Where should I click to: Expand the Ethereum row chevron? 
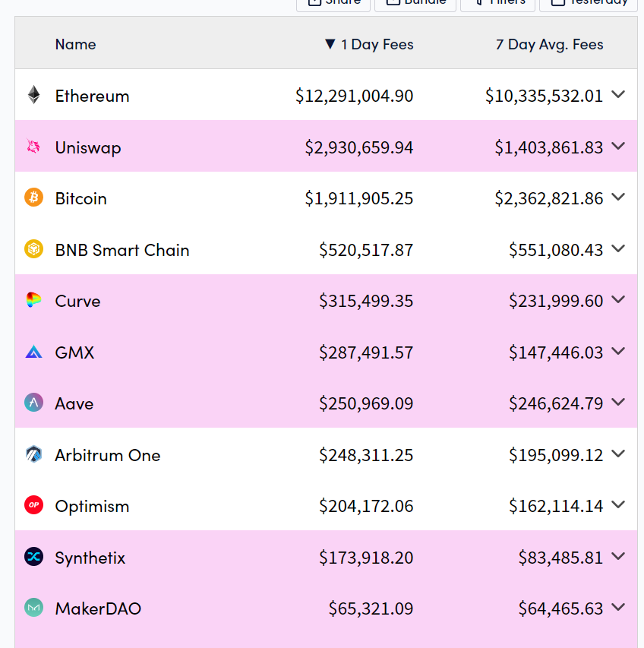pyautogui.click(x=618, y=95)
